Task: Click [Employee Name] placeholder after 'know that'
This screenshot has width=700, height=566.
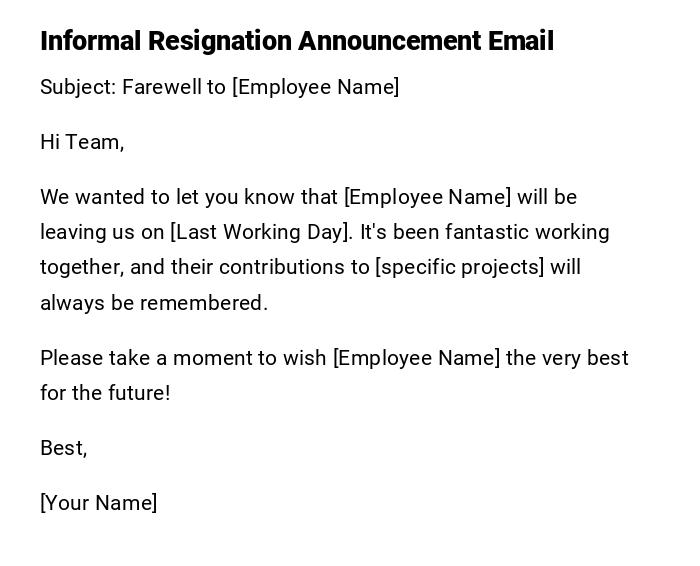Action: [427, 197]
